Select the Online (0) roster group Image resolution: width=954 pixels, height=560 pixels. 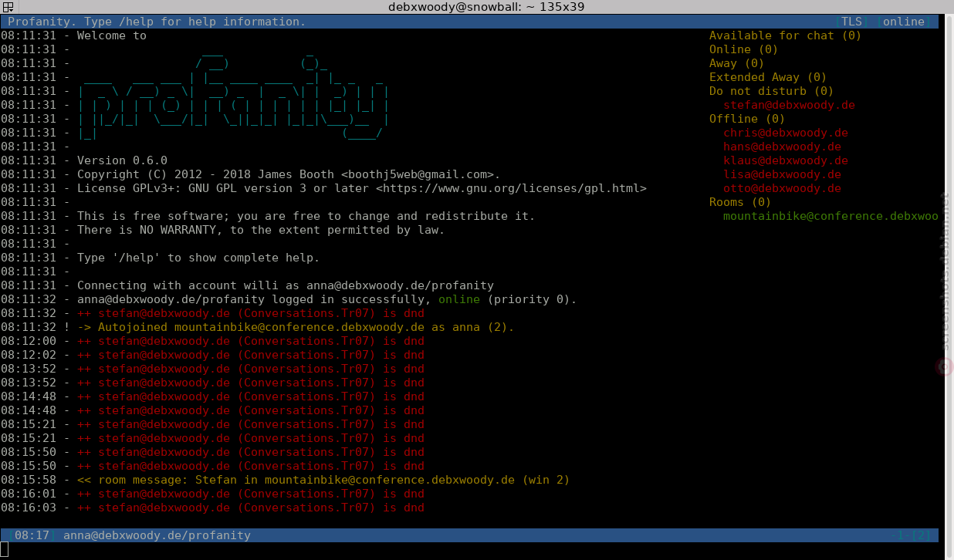(x=743, y=49)
